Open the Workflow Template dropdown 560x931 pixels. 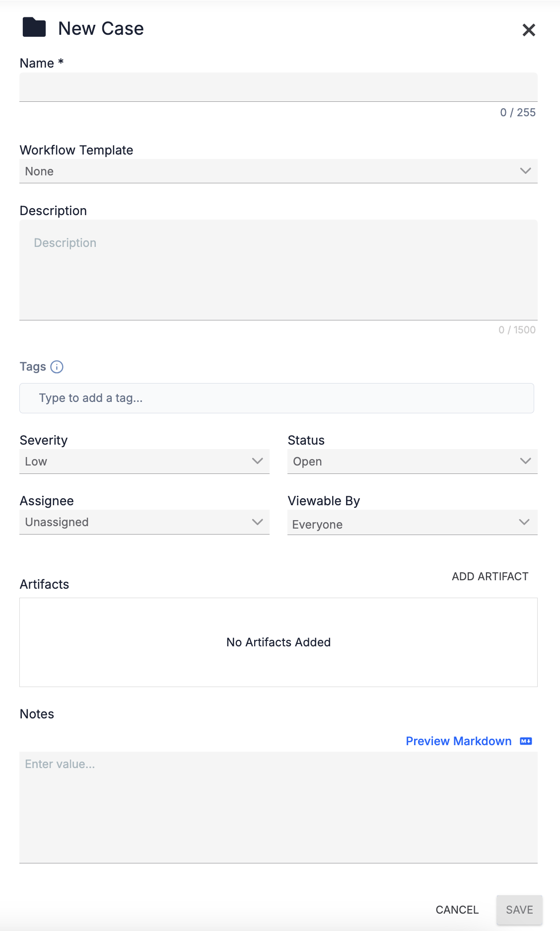[x=278, y=171]
